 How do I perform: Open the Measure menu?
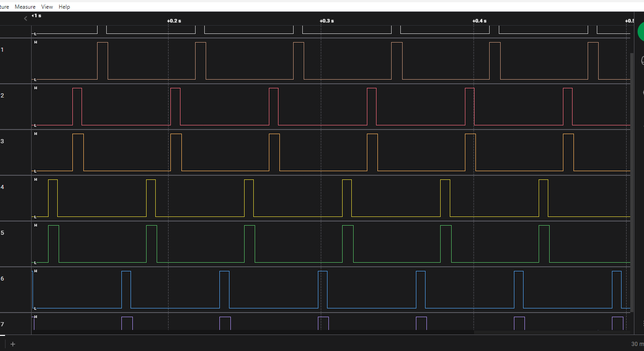pyautogui.click(x=25, y=7)
